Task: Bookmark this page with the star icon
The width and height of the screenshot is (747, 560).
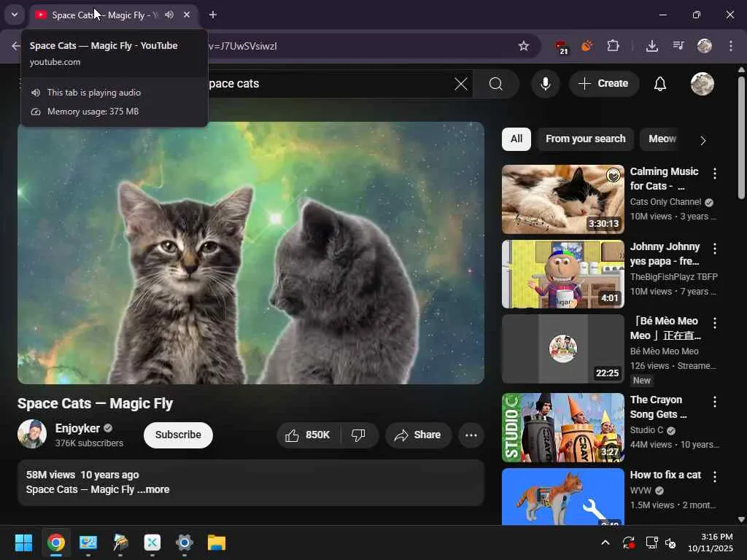Action: 524,46
